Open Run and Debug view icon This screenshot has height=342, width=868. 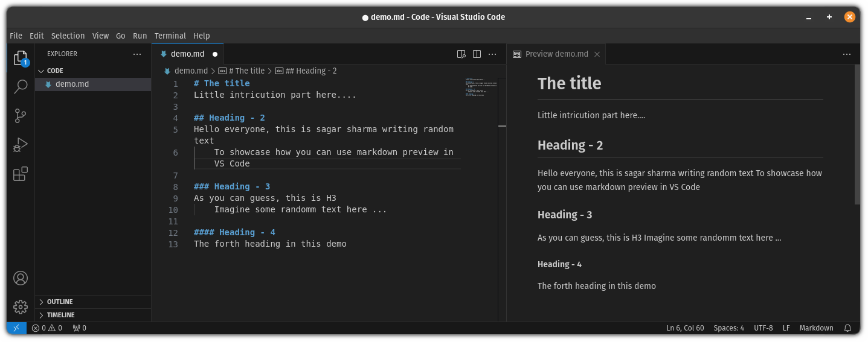point(21,145)
